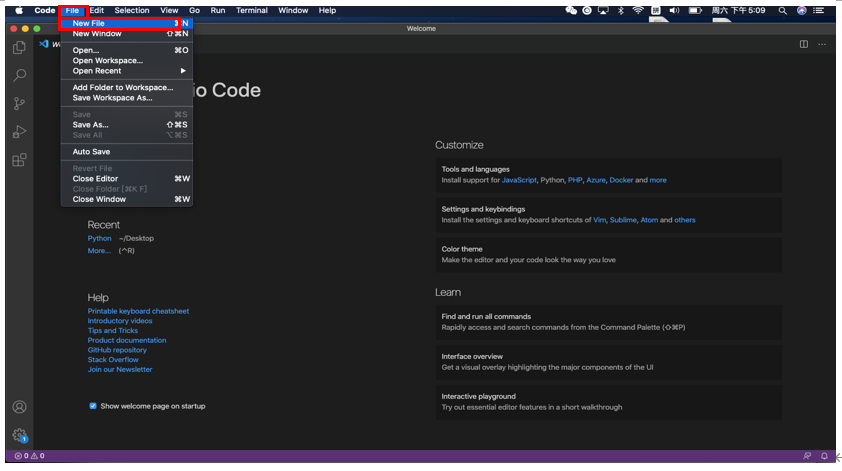Select Close Window in File menu
Screen dimensions: 842x471
(x=127, y=199)
